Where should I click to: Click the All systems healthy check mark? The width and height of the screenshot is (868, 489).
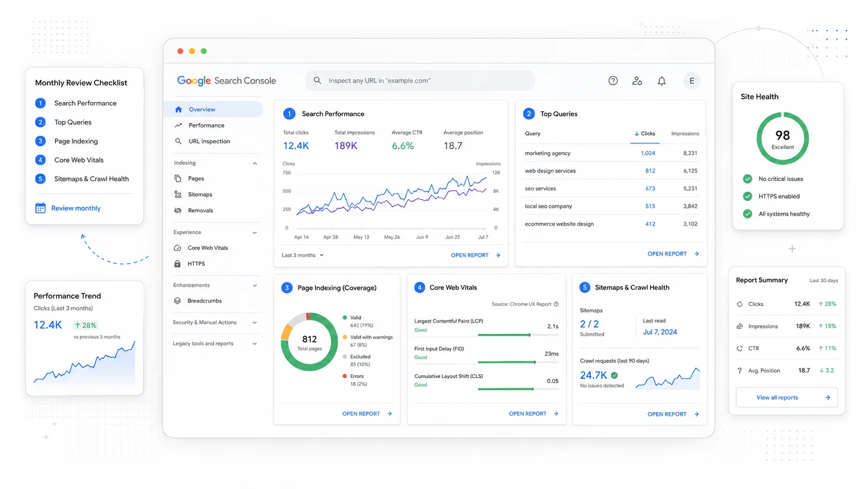[748, 214]
